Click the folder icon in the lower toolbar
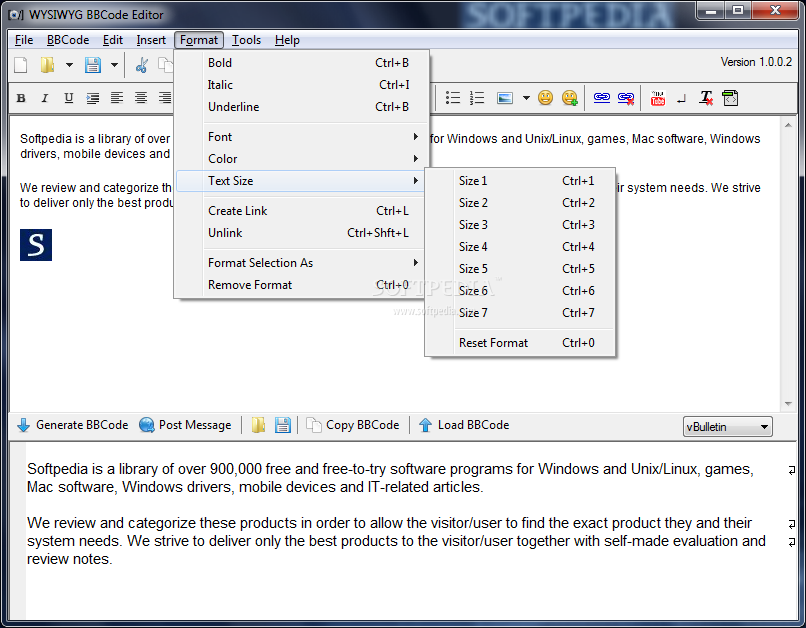This screenshot has width=806, height=628. click(259, 425)
